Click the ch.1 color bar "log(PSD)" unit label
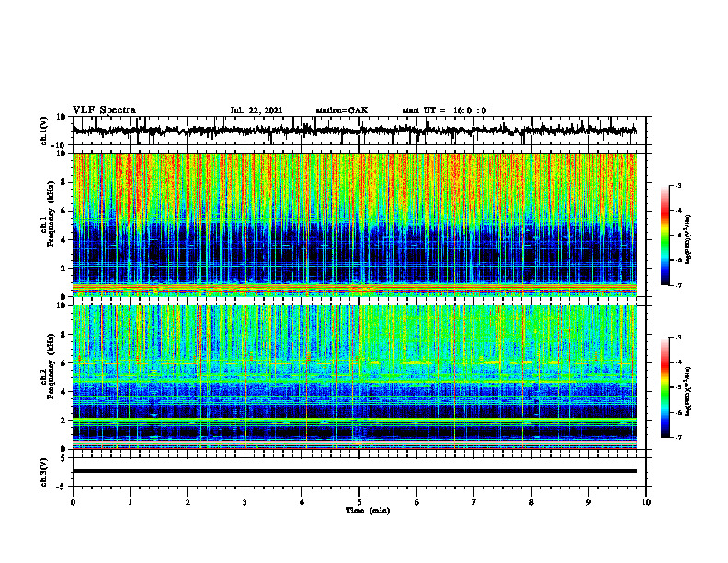728x563 pixels. (x=688, y=240)
